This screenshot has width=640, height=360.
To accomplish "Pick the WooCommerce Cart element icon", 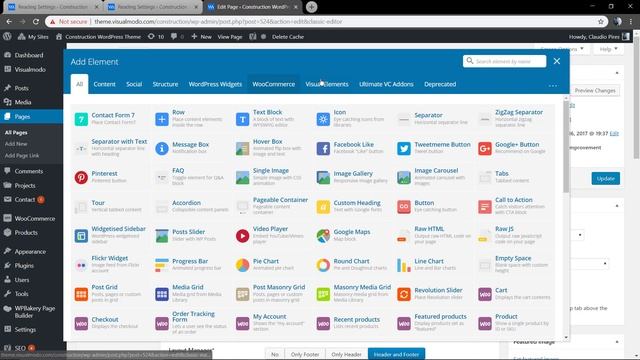I will point(484,294).
